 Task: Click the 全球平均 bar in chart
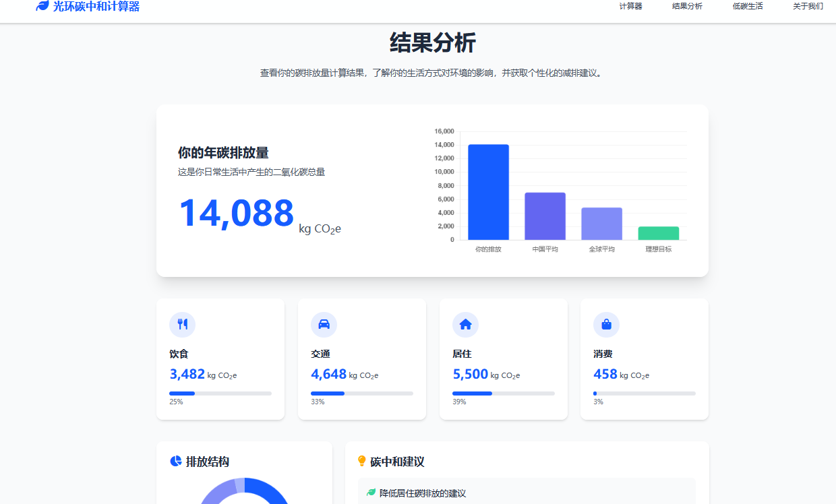click(601, 224)
